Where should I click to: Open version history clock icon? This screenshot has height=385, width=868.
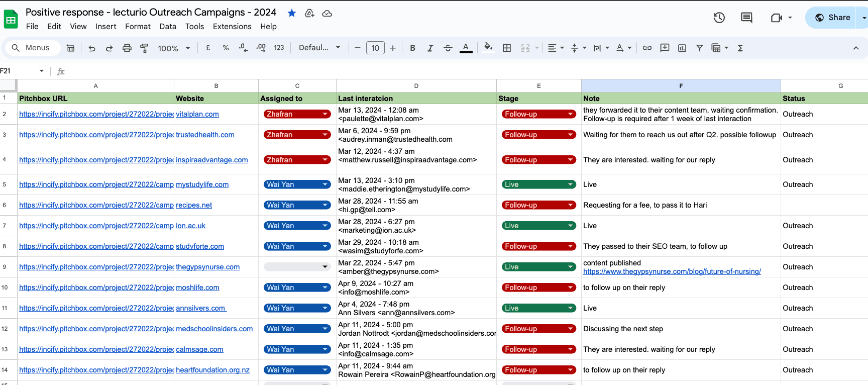719,18
